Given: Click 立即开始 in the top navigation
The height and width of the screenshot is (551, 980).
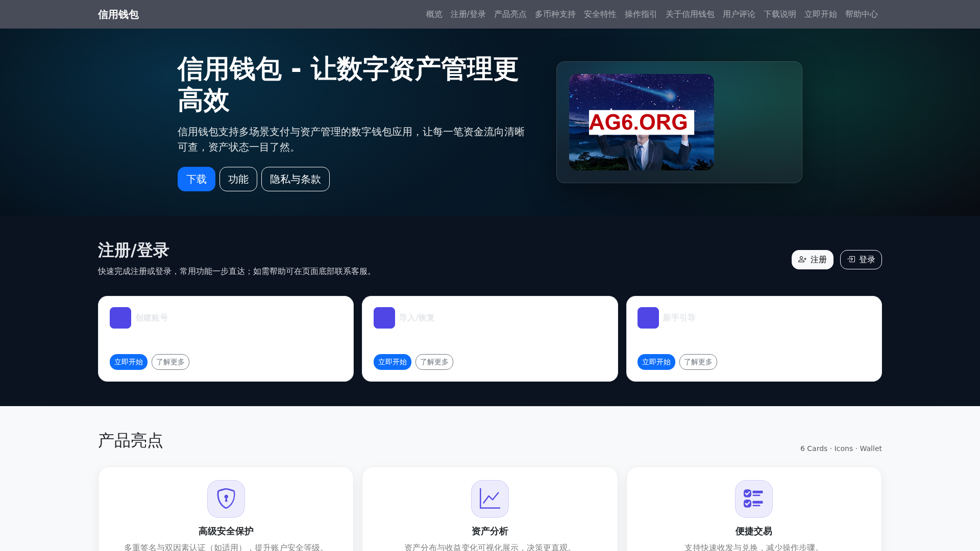Looking at the screenshot, I should click(x=821, y=14).
